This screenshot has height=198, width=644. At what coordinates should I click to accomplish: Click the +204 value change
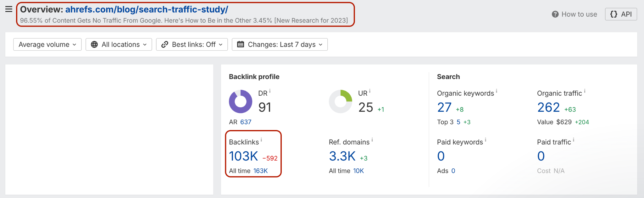[x=582, y=122]
